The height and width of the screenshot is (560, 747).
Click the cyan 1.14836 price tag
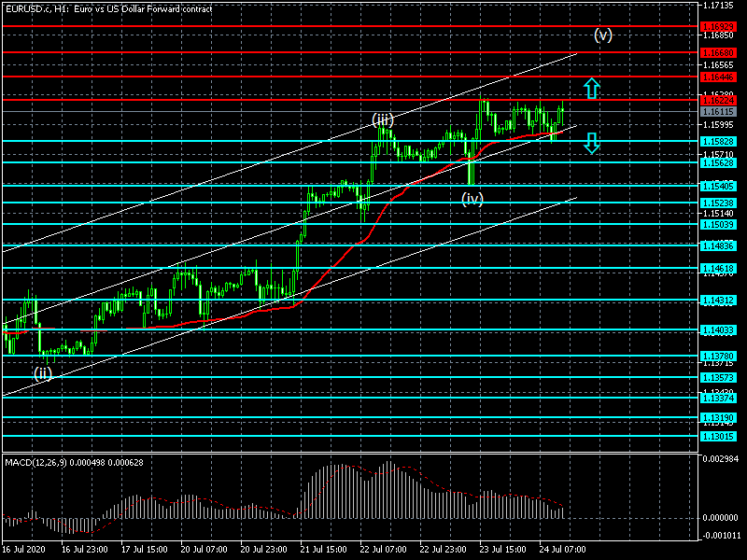pos(719,245)
